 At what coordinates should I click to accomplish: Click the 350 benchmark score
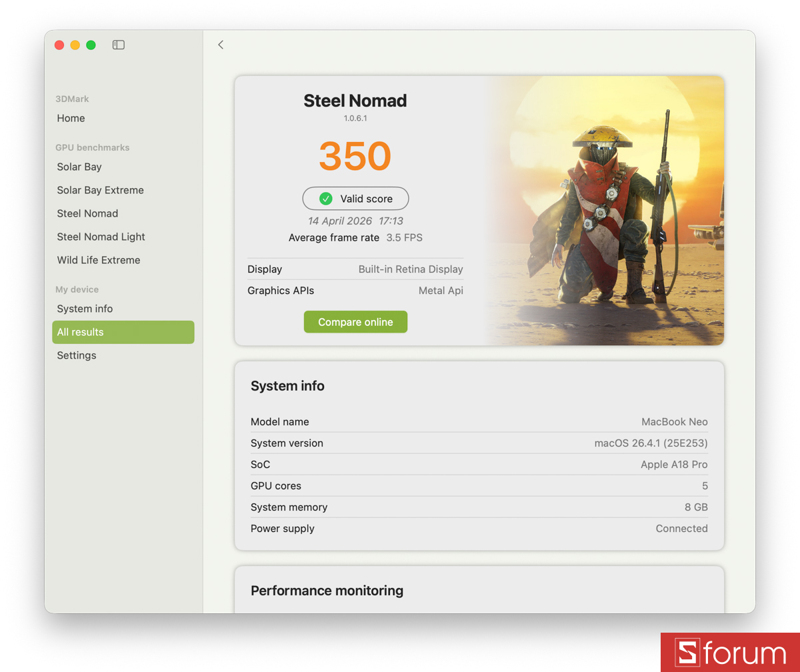point(355,157)
